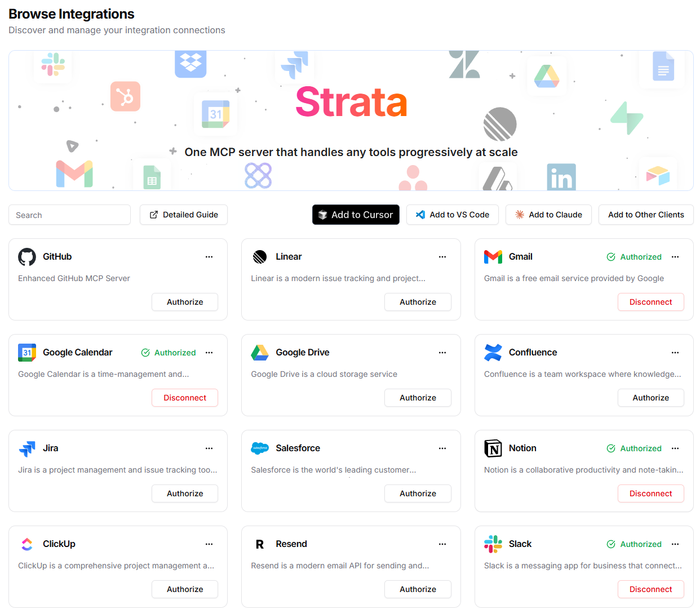Click the Linear logo icon
This screenshot has width=700, height=614.
(x=260, y=257)
